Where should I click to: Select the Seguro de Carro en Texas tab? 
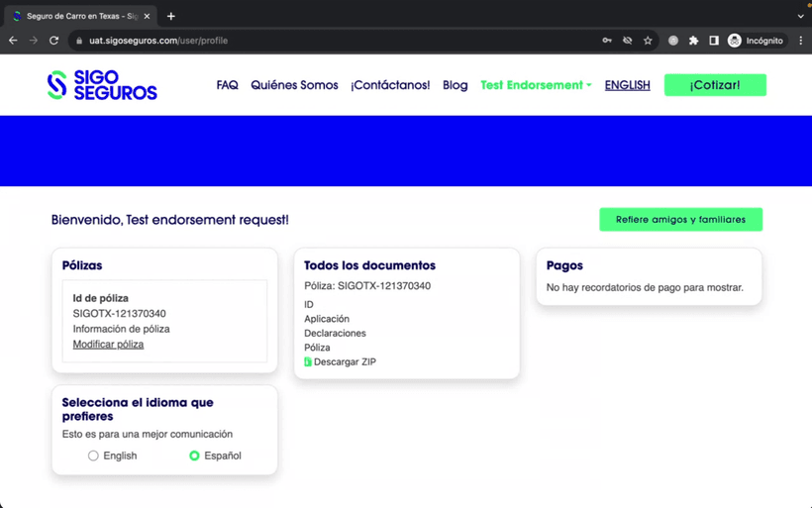[81, 16]
